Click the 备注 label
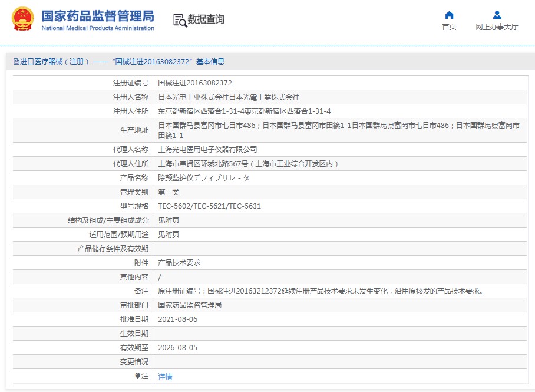 141,291
